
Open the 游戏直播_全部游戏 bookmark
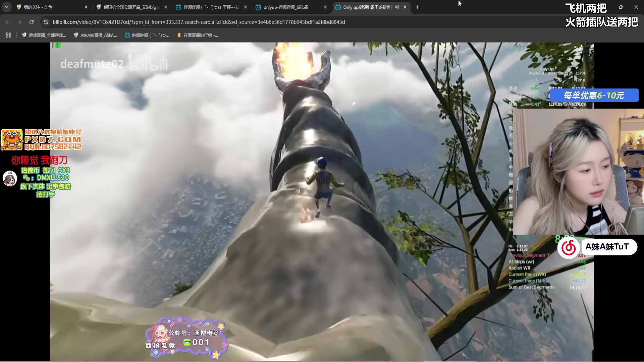pyautogui.click(x=44, y=35)
